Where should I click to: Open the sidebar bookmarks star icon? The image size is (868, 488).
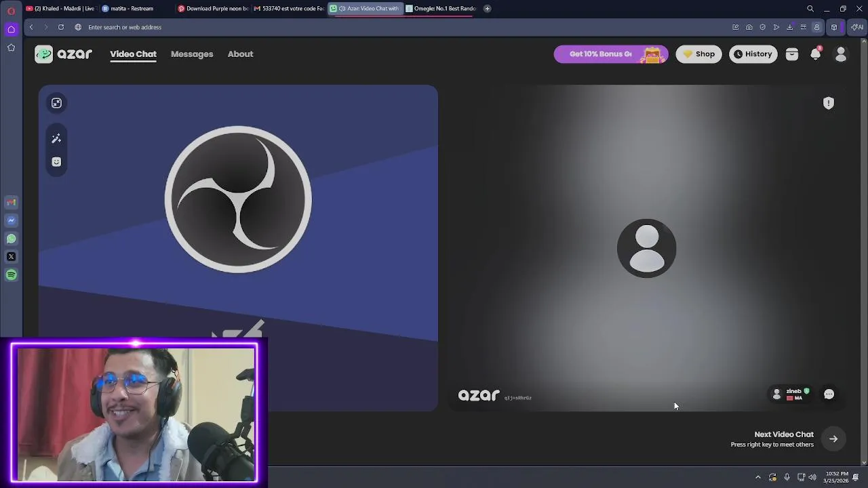(x=11, y=47)
